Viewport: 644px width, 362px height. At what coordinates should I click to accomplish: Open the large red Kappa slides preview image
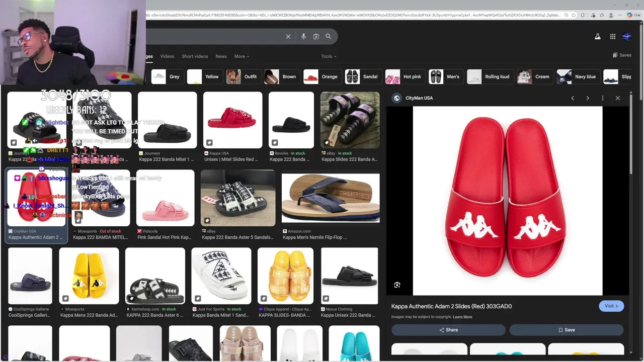(x=507, y=201)
